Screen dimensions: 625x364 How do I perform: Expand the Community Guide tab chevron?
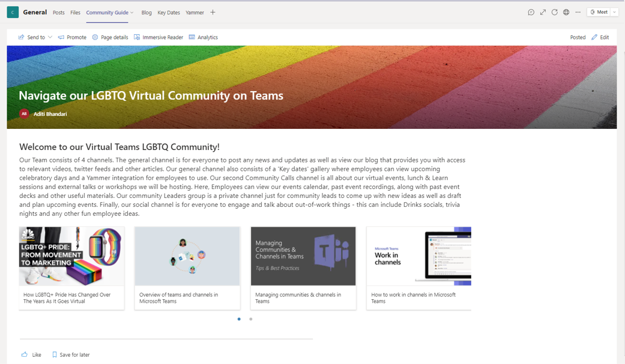(x=132, y=13)
